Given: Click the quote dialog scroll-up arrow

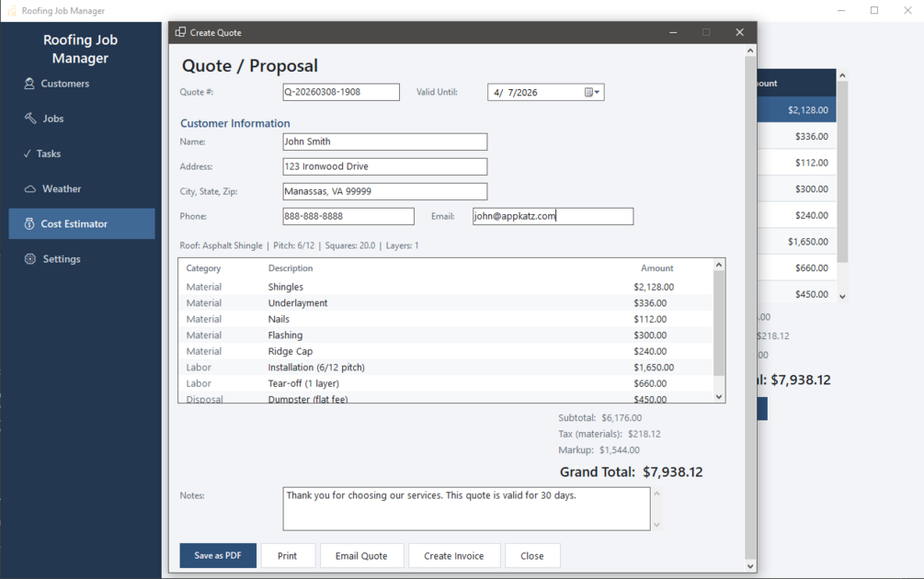Looking at the screenshot, I should click(x=750, y=51).
